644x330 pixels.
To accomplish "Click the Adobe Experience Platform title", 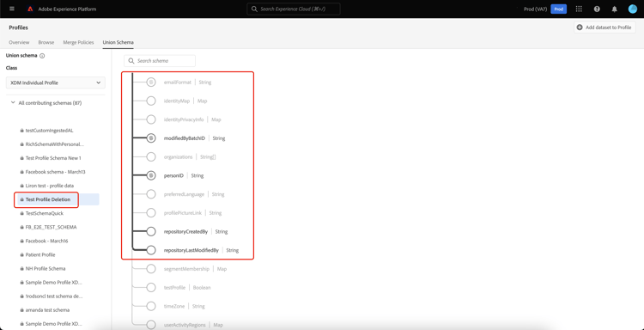I will click(67, 9).
